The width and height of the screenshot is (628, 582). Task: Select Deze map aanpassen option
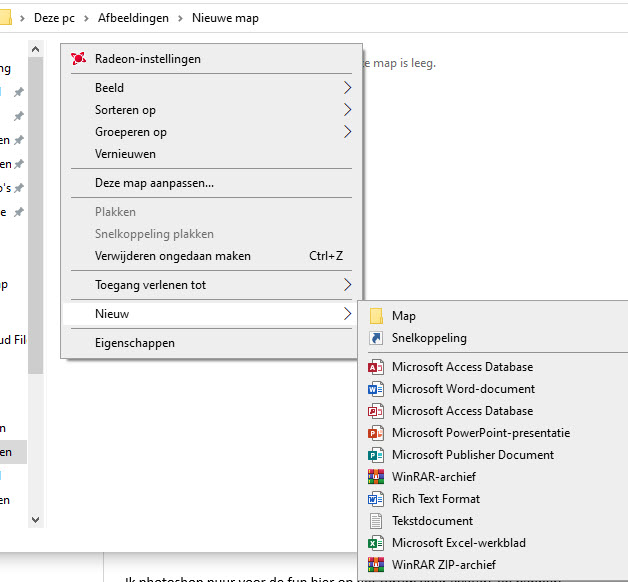point(154,183)
